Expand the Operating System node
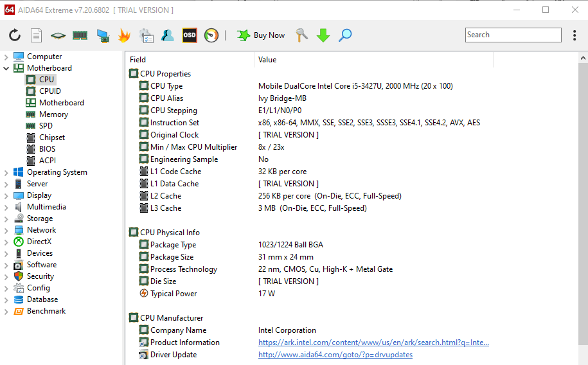 click(x=6, y=173)
